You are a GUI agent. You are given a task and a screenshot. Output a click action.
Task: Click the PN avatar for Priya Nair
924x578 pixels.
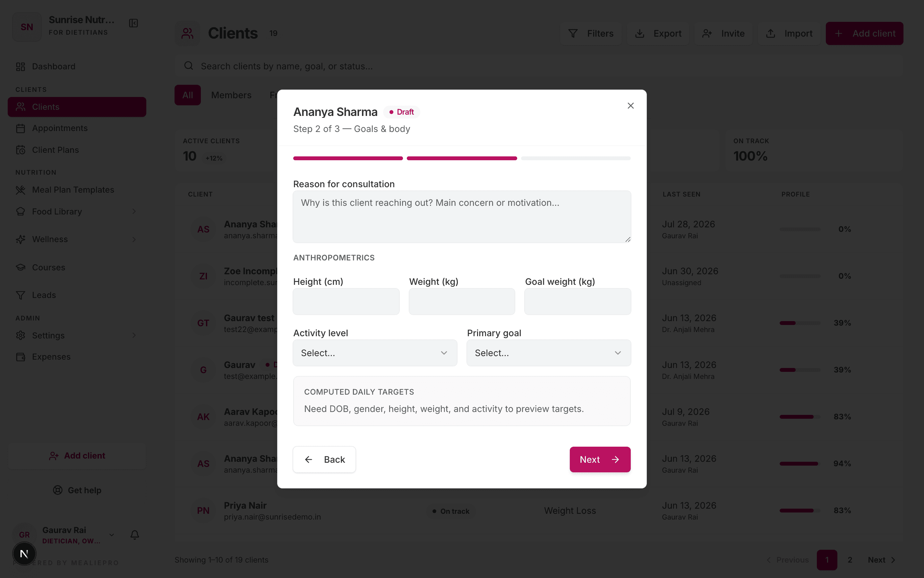tap(203, 511)
